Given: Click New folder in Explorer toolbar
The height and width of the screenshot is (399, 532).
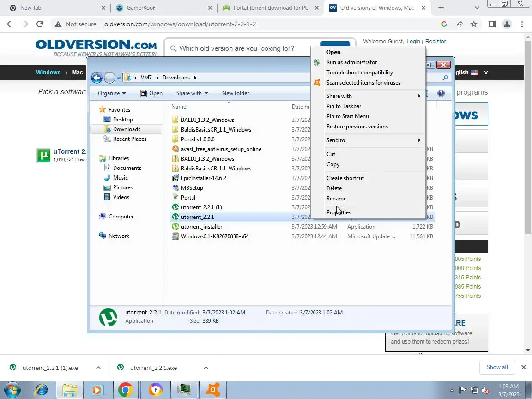Looking at the screenshot, I should click(x=236, y=93).
